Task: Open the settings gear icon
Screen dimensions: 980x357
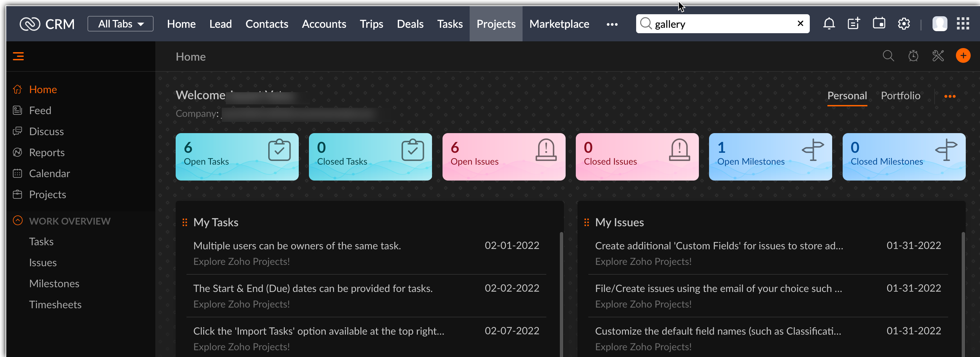Action: point(903,24)
